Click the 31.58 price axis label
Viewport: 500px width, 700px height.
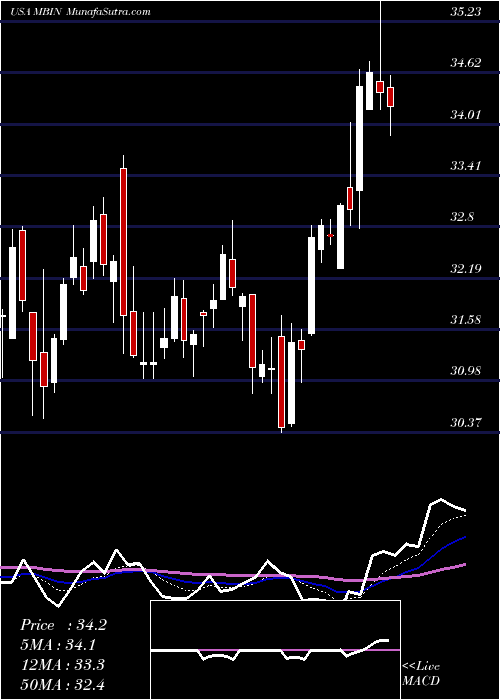point(466,320)
